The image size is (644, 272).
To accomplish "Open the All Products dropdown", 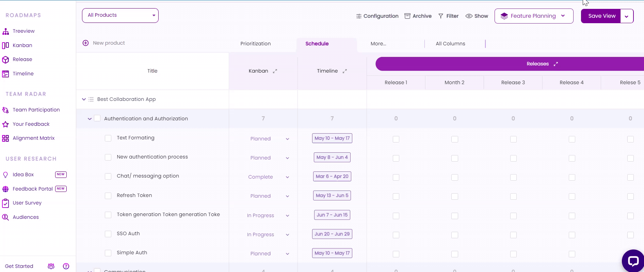I will point(120,15).
